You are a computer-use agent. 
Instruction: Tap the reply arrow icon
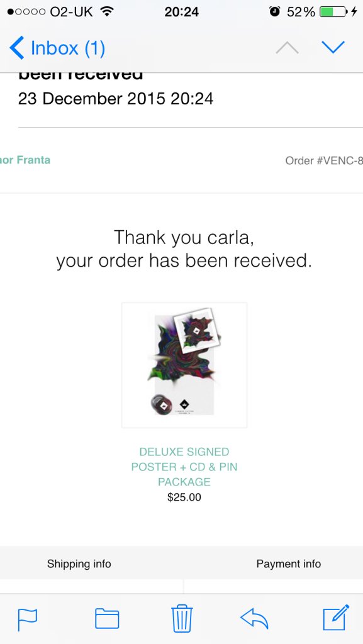[254, 619]
